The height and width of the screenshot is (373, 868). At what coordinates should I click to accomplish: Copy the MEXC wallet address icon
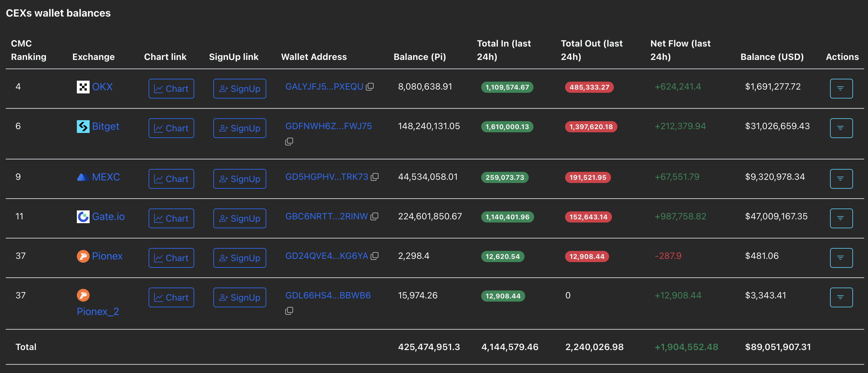tap(375, 176)
